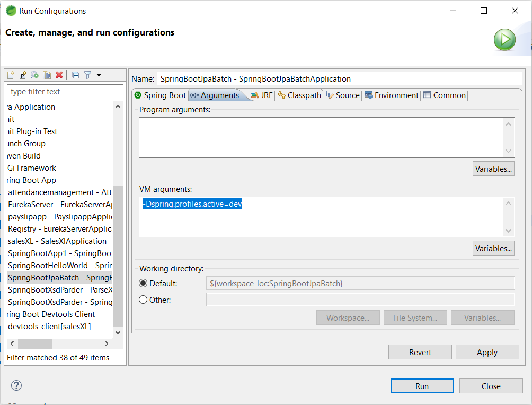Open Variables for Program arguments
Image resolution: width=532 pixels, height=405 pixels.
pos(493,169)
